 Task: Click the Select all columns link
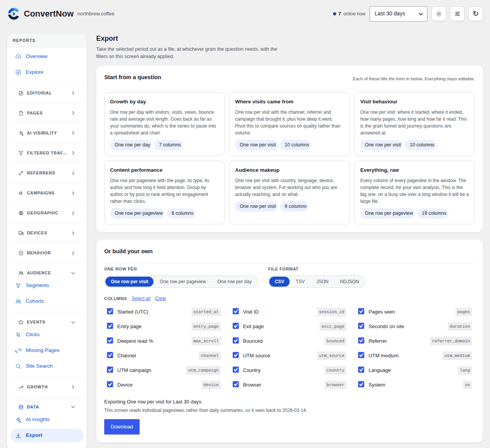point(141,299)
